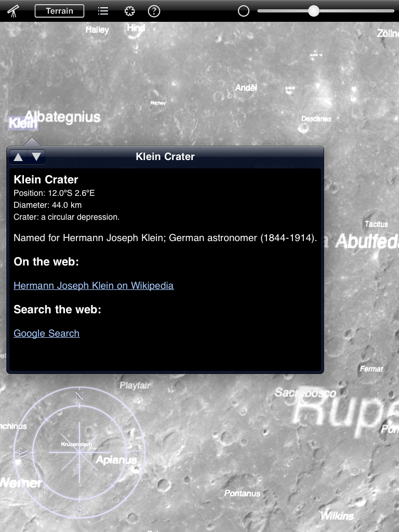Open the settings gear icon
399x532 pixels.
pyautogui.click(x=129, y=11)
